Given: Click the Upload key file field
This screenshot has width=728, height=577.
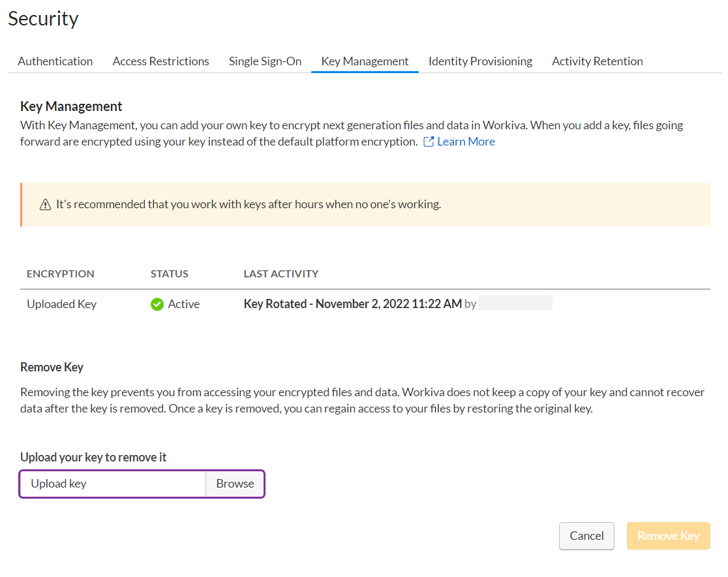Looking at the screenshot, I should [114, 484].
